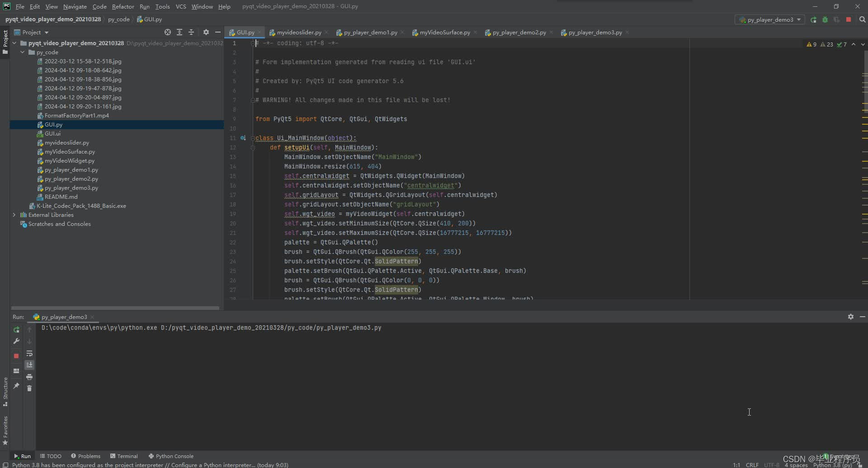Open Project panel settings gear
868x468 pixels.
pyautogui.click(x=206, y=32)
